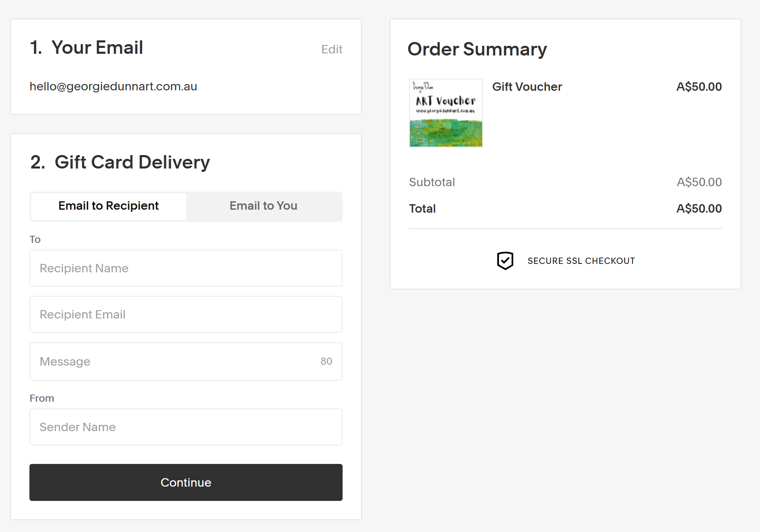Click the message character counter showing 80
Screen dimensions: 760x532
click(326, 361)
